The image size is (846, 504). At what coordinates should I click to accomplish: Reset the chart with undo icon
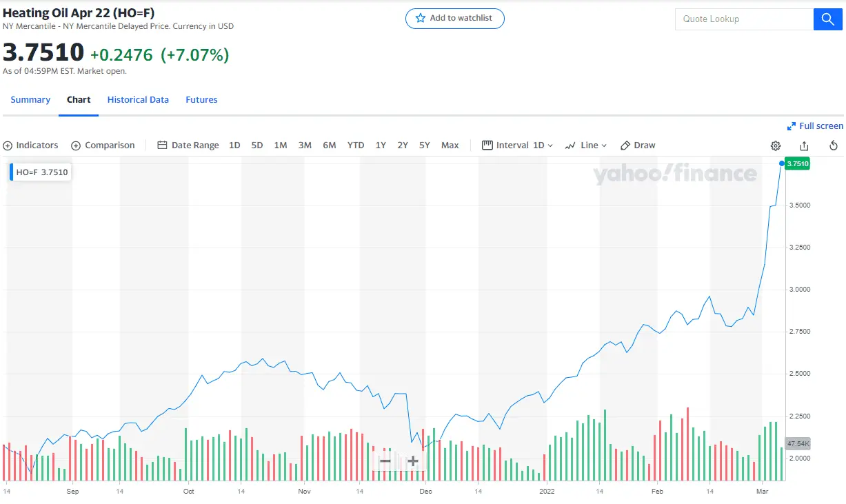833,145
